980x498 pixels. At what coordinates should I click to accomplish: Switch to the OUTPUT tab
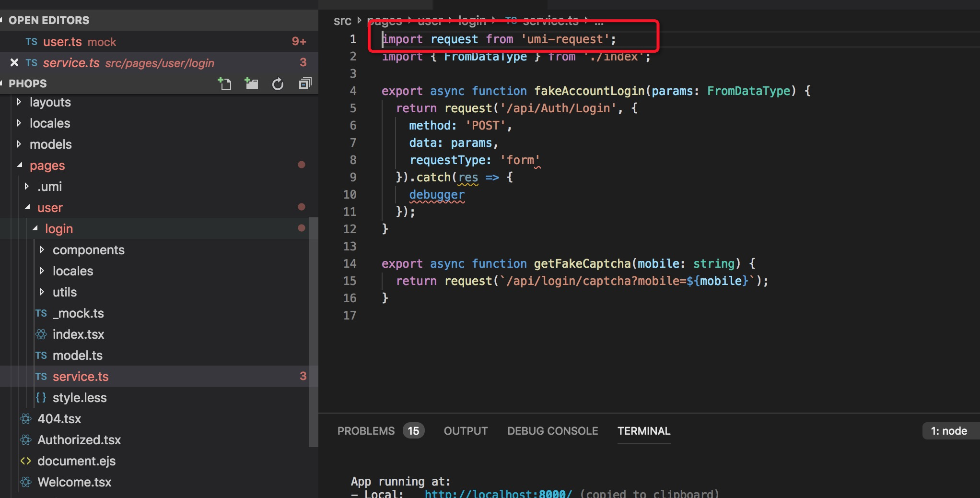pyautogui.click(x=466, y=431)
